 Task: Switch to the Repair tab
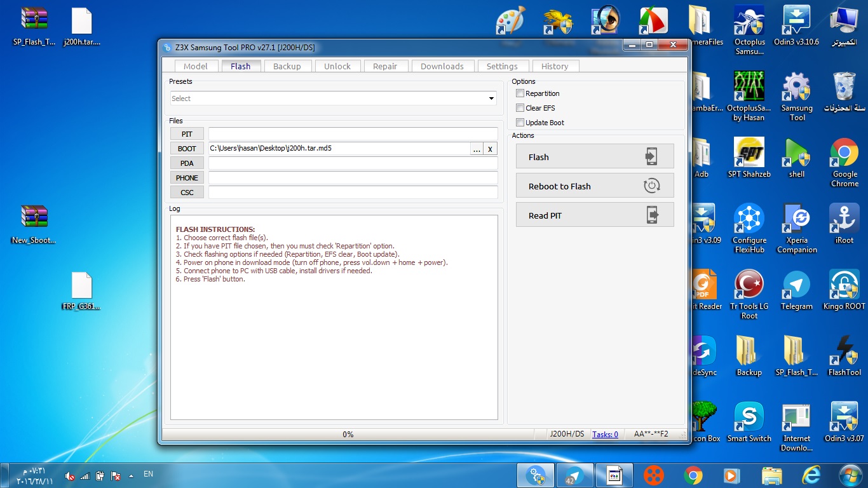tap(385, 66)
